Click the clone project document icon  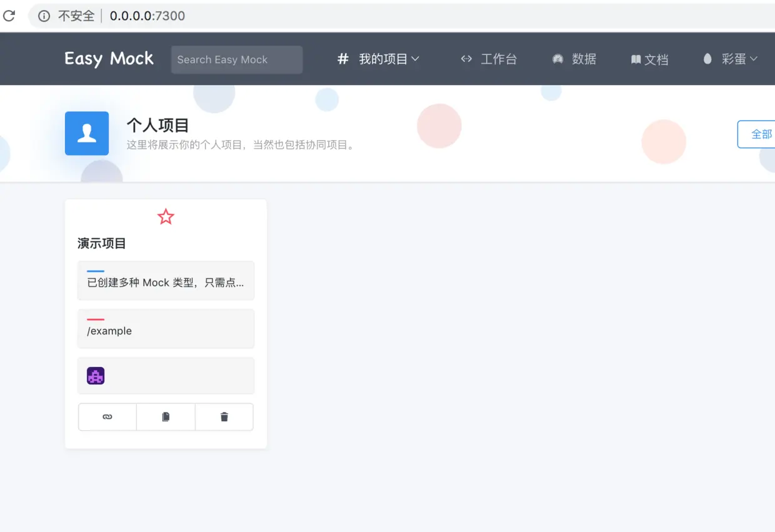tap(165, 416)
